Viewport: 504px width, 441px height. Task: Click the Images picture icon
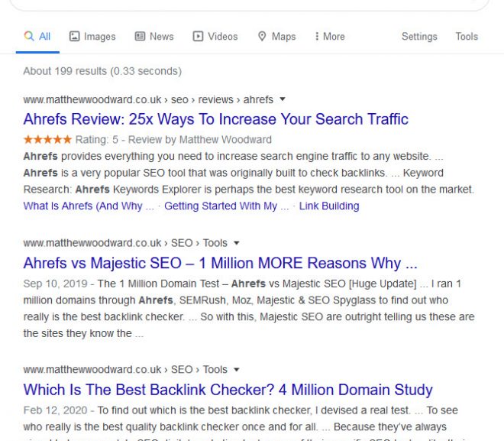(74, 36)
